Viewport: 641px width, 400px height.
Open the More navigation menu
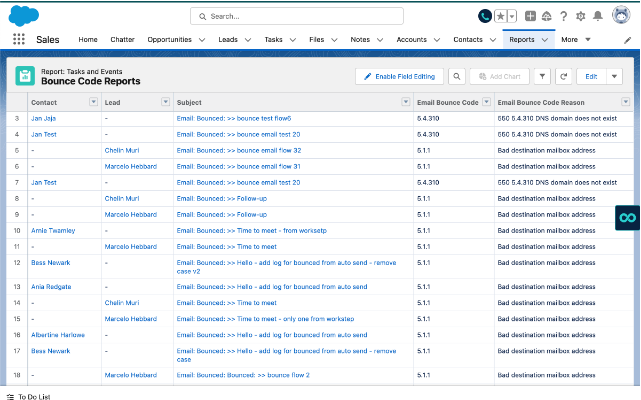pos(576,40)
